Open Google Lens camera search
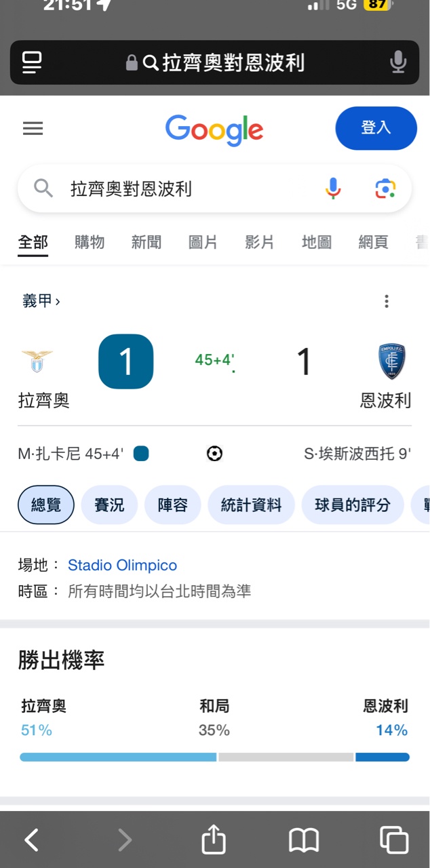 click(385, 189)
